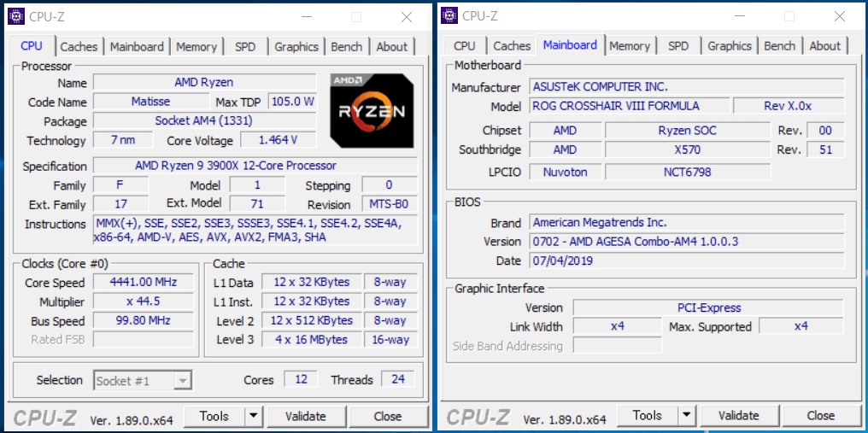Open the Memory tab in left window

click(196, 47)
